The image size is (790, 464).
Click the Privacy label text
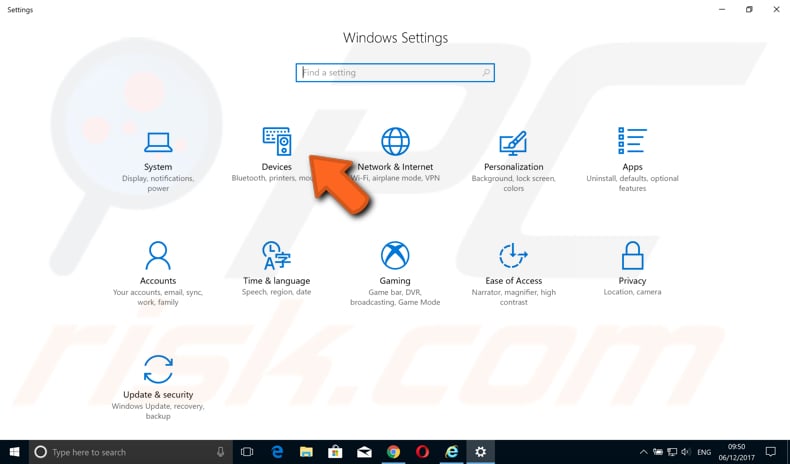(632, 281)
